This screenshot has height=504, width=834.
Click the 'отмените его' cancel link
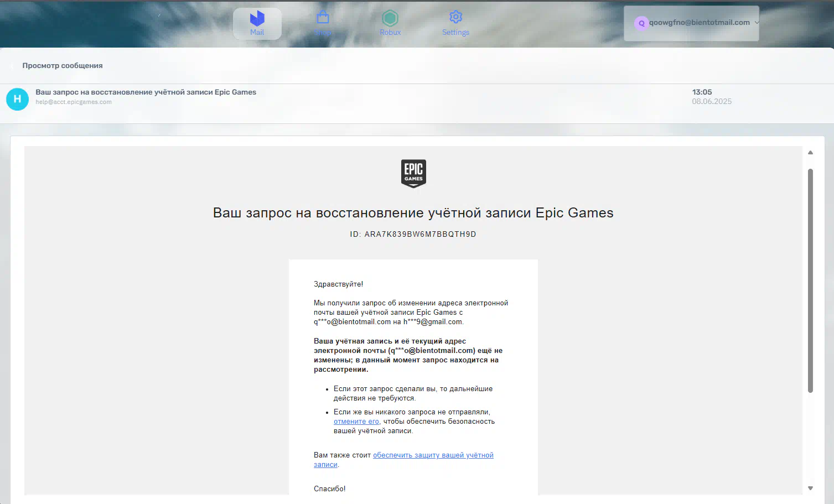click(x=356, y=422)
